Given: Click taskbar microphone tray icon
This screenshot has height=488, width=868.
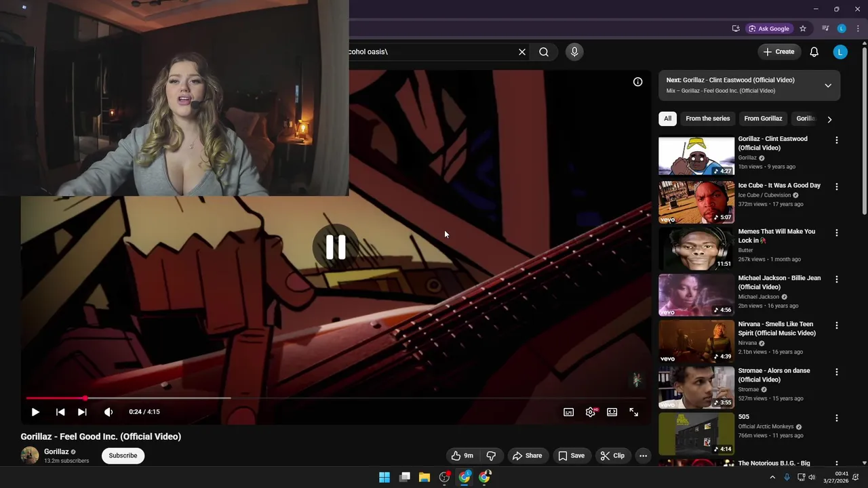Looking at the screenshot, I should point(787,477).
